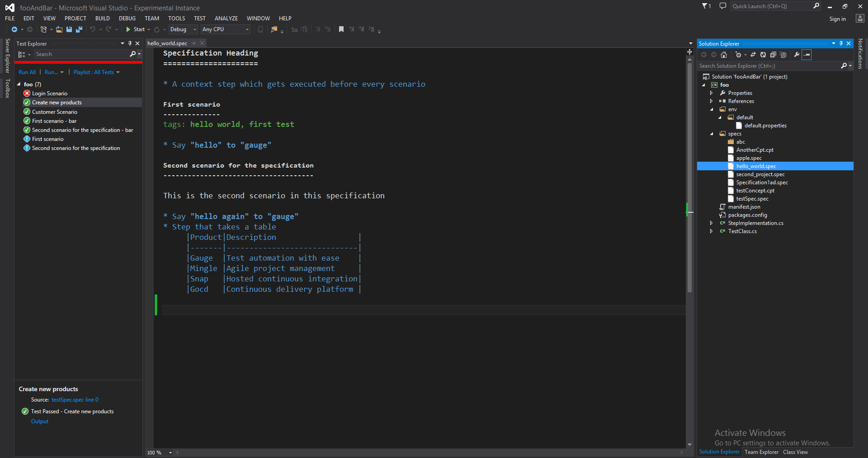Open the testSpec.spec line 0 source link
The width and height of the screenshot is (868, 458).
point(75,400)
